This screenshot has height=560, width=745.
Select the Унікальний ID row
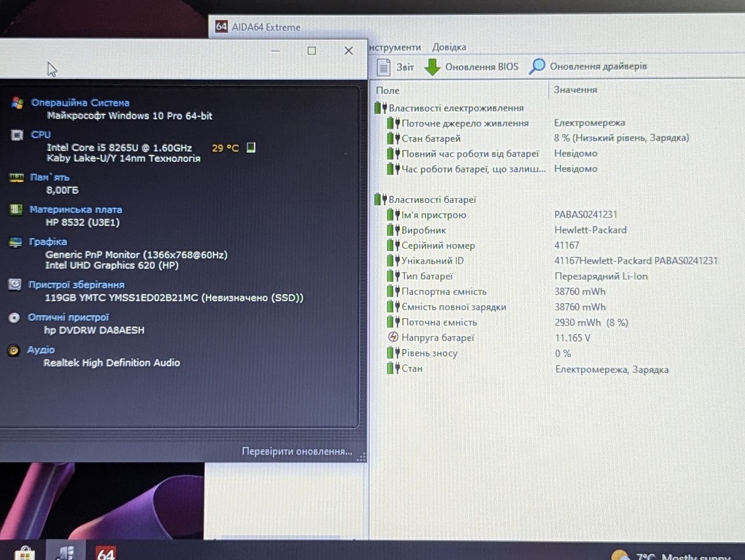tap(426, 261)
